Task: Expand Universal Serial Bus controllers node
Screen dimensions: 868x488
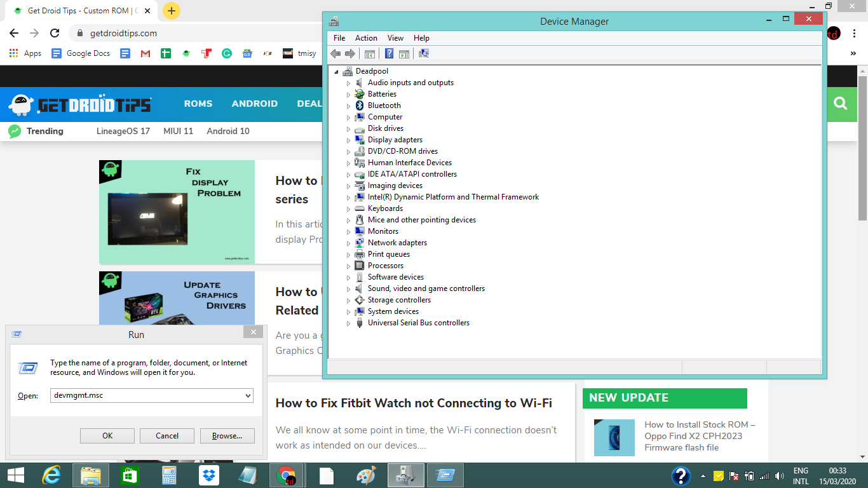Action: (x=348, y=323)
